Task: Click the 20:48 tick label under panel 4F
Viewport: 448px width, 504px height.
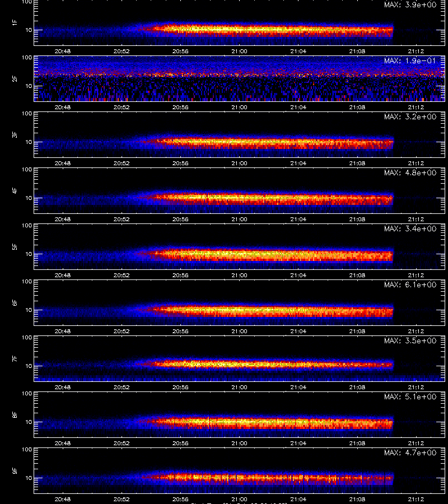Action: point(63,219)
